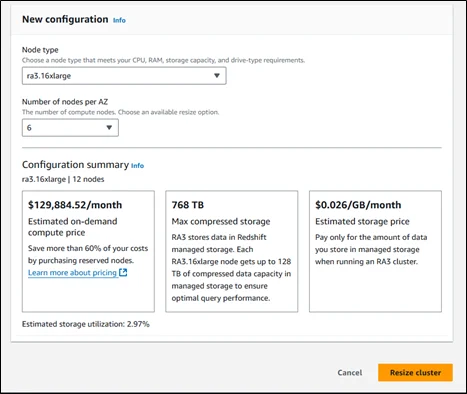The height and width of the screenshot is (394, 467).
Task: Click the ra3.16xlarge | 12 nodes summary line
Action: [x=63, y=179]
